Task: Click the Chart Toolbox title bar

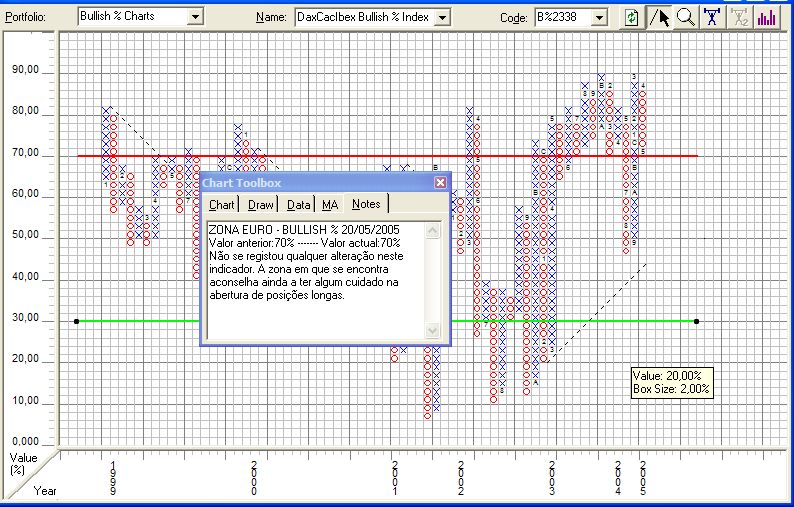Action: point(325,183)
